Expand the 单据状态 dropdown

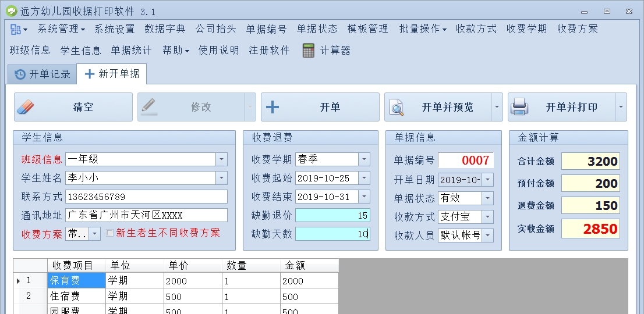tap(487, 198)
